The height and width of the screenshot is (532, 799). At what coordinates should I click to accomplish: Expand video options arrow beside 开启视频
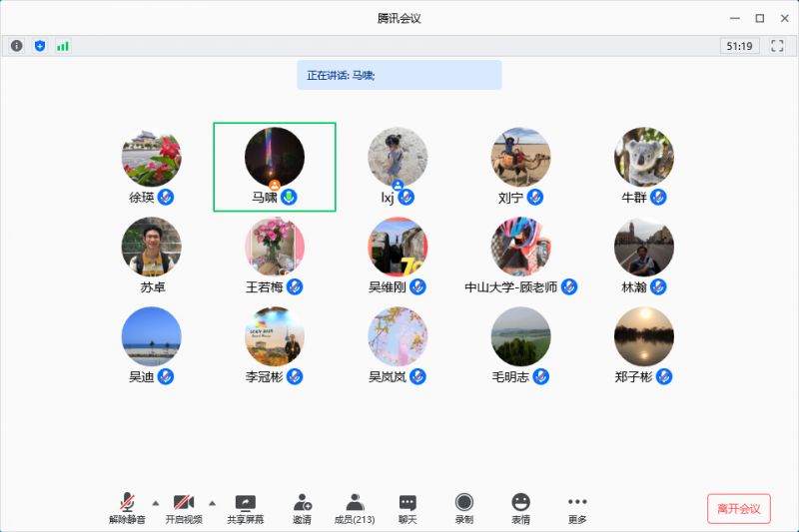[212, 502]
